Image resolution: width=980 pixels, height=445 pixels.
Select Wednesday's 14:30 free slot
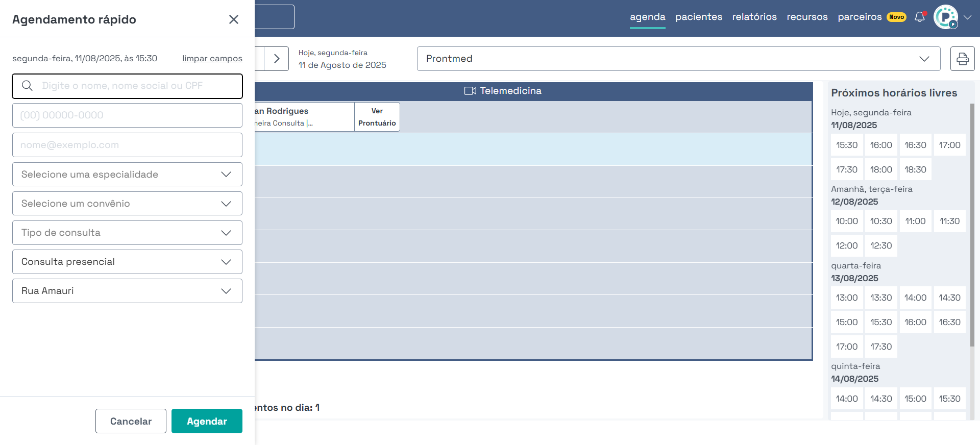949,298
